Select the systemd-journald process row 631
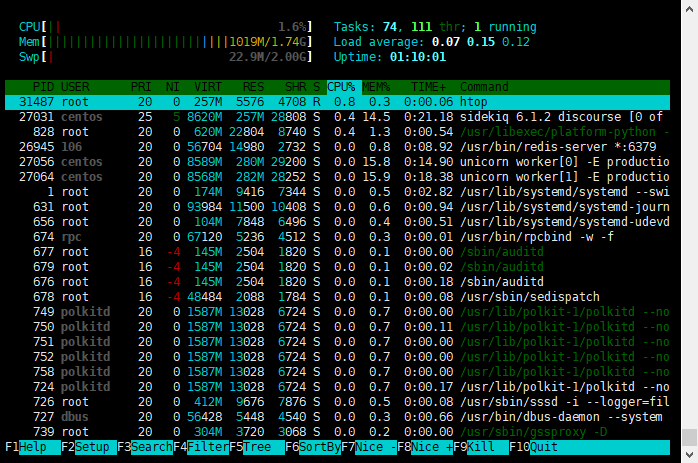This screenshot has width=698, height=463. tap(337, 207)
